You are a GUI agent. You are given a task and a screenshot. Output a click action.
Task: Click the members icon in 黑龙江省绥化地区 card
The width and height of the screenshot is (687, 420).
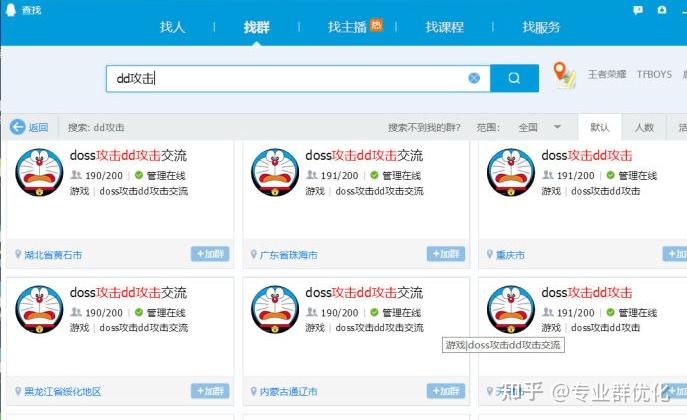(x=76, y=312)
